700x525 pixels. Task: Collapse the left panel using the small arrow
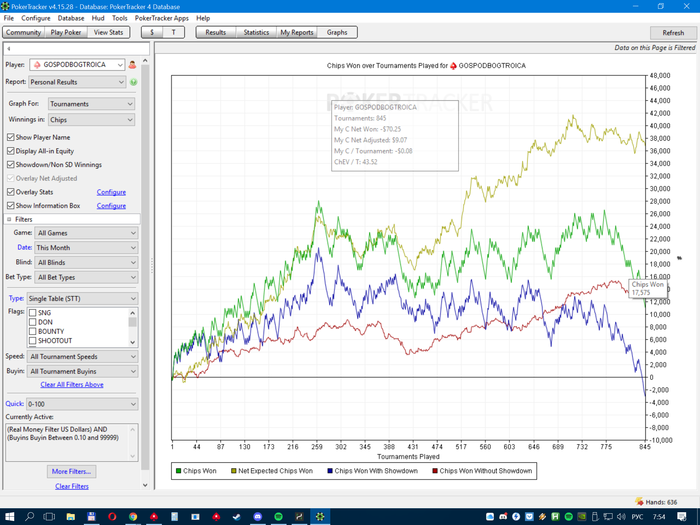point(8,48)
